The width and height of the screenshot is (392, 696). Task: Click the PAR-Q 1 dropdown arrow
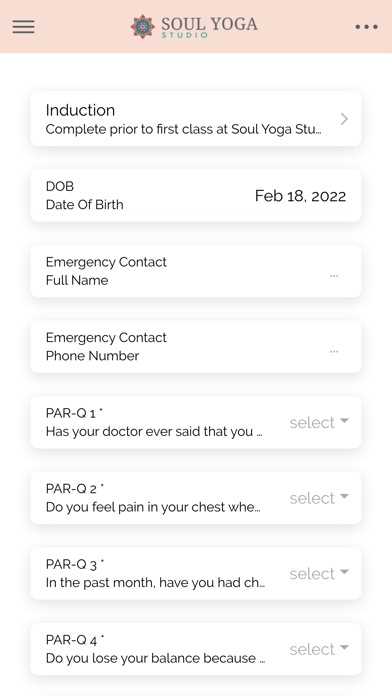(x=344, y=421)
